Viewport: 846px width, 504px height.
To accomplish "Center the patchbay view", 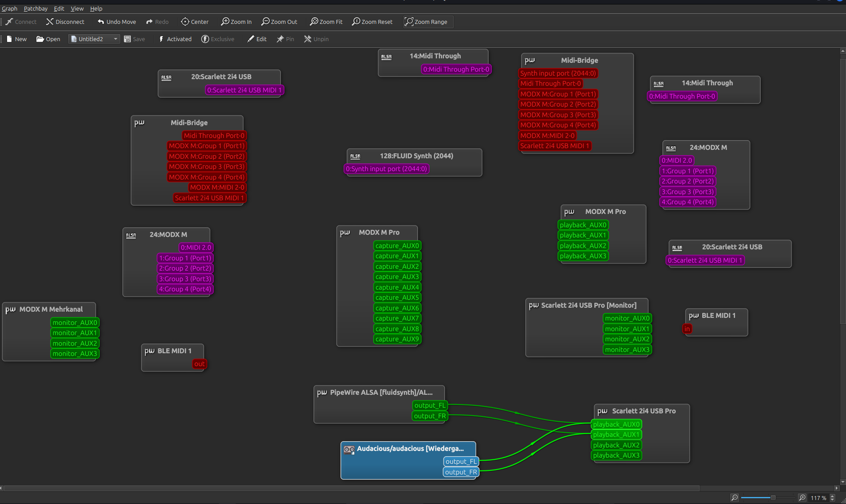I will [x=195, y=22].
